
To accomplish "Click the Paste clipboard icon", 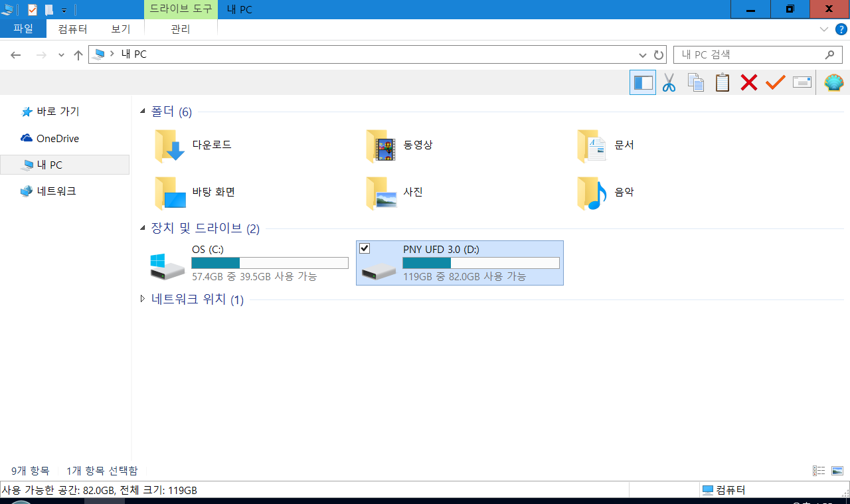I will (722, 83).
